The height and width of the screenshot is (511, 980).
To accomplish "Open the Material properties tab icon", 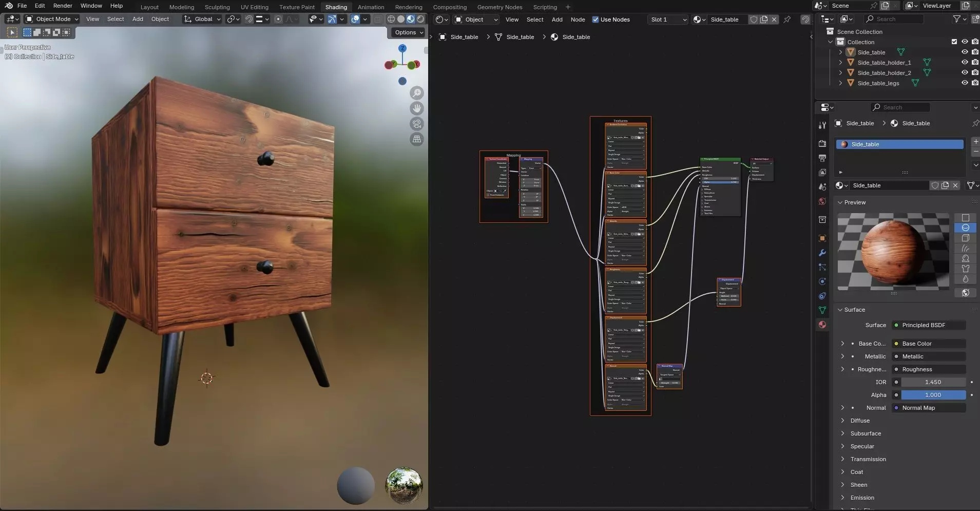I will click(x=822, y=325).
